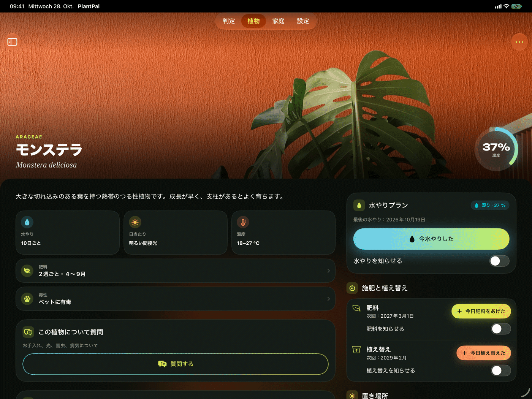Viewport: 532px width, 399px height.
Task: Click the sun icon beside 置き場所
Action: pyautogui.click(x=352, y=396)
